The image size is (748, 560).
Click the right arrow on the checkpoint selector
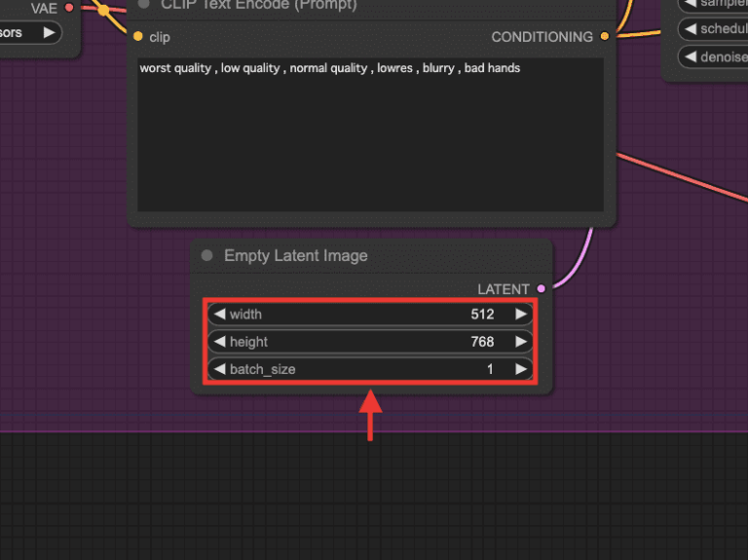[x=49, y=32]
